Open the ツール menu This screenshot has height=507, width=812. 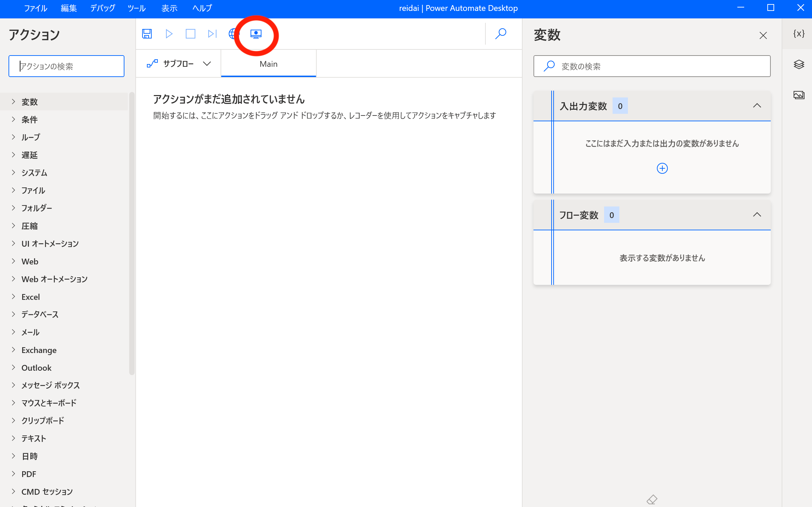coord(137,8)
